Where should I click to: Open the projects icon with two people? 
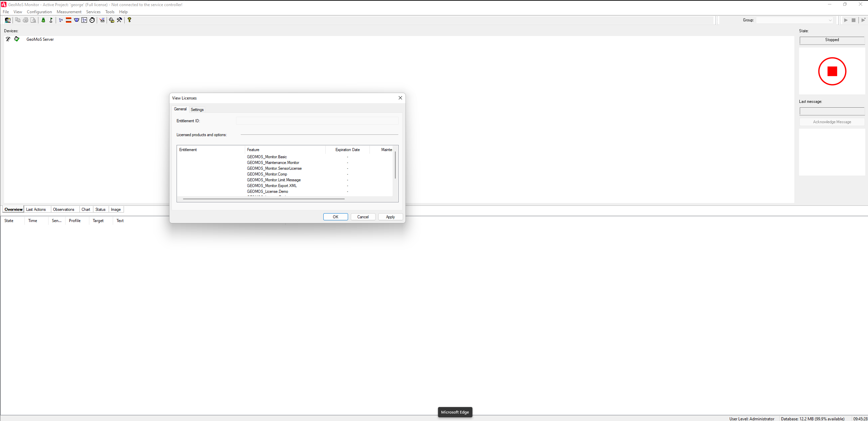[x=7, y=20]
